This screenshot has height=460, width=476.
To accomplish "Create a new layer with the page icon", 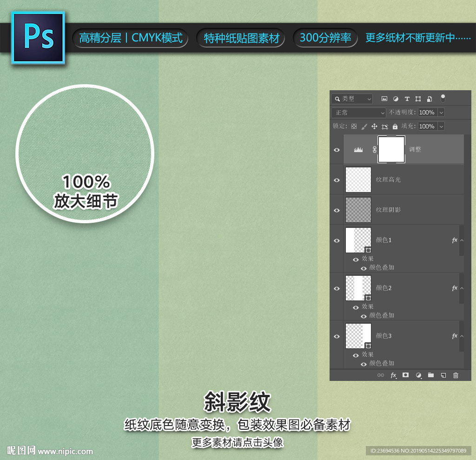I will pos(443,375).
